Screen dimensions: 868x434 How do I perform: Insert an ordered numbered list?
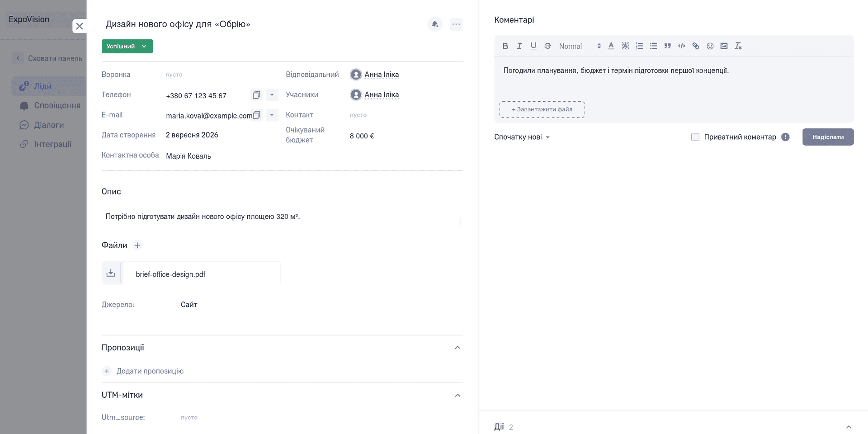point(639,46)
